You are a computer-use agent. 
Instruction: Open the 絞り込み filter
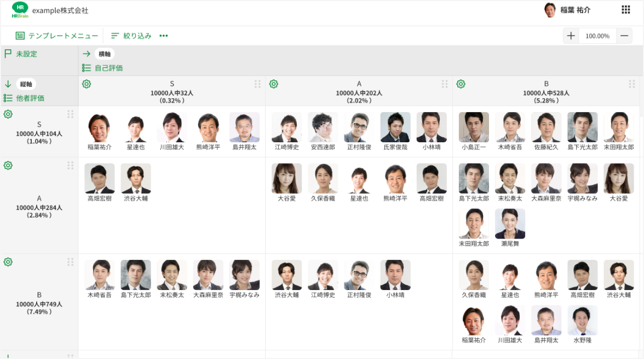click(x=131, y=36)
